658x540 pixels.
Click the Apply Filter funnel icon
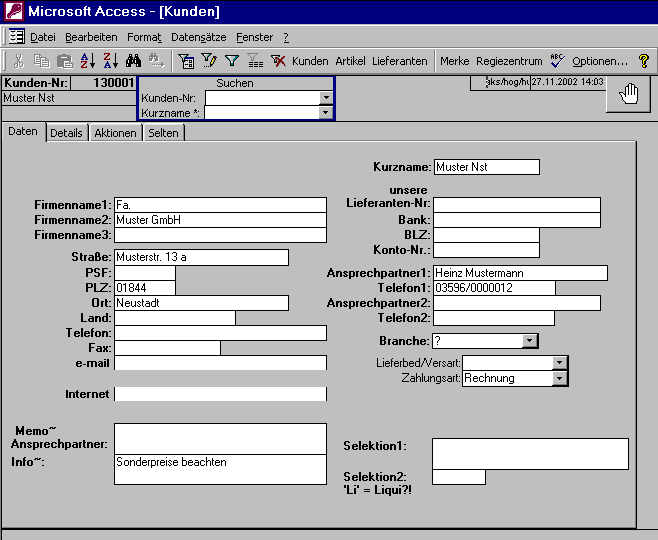pos(232,61)
